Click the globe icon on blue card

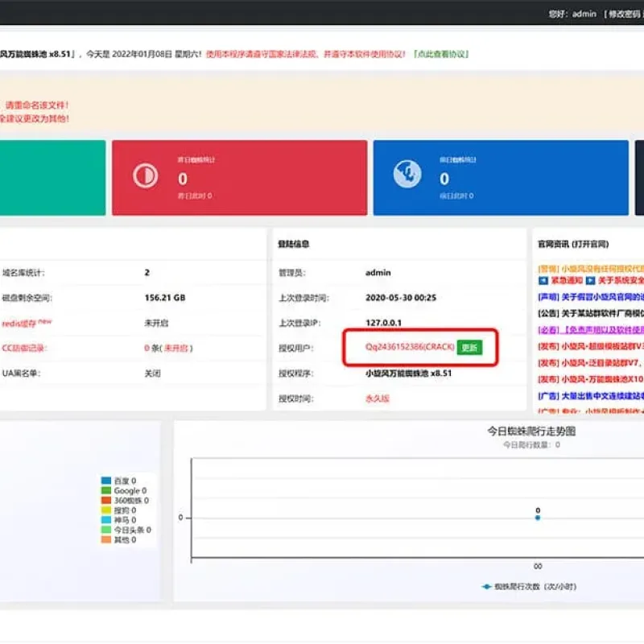tap(407, 174)
